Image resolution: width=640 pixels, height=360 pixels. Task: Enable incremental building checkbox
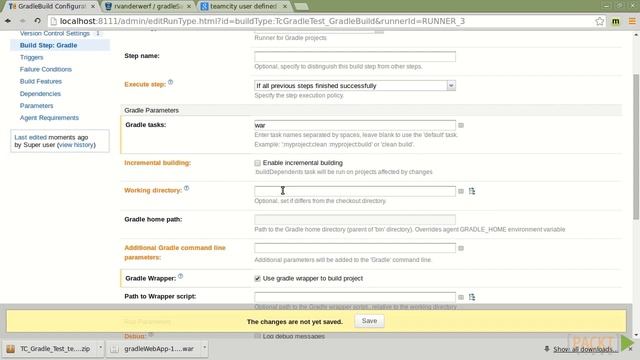pos(257,163)
